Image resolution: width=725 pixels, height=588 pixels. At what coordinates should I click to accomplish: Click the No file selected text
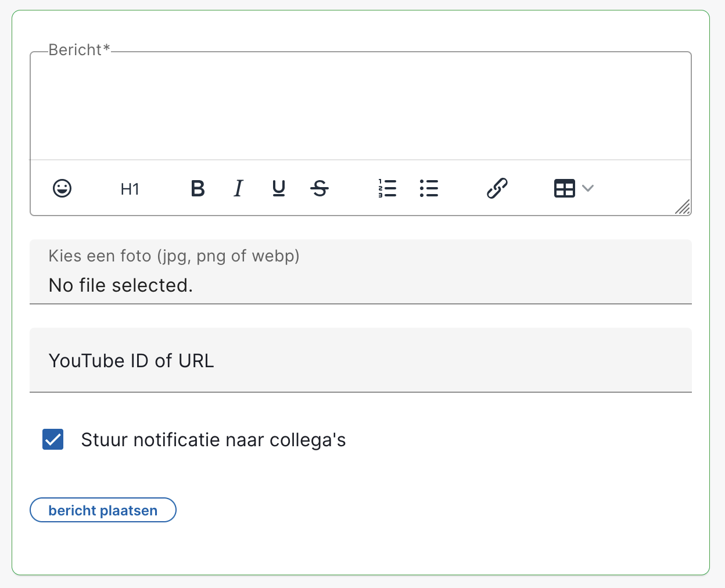click(121, 285)
